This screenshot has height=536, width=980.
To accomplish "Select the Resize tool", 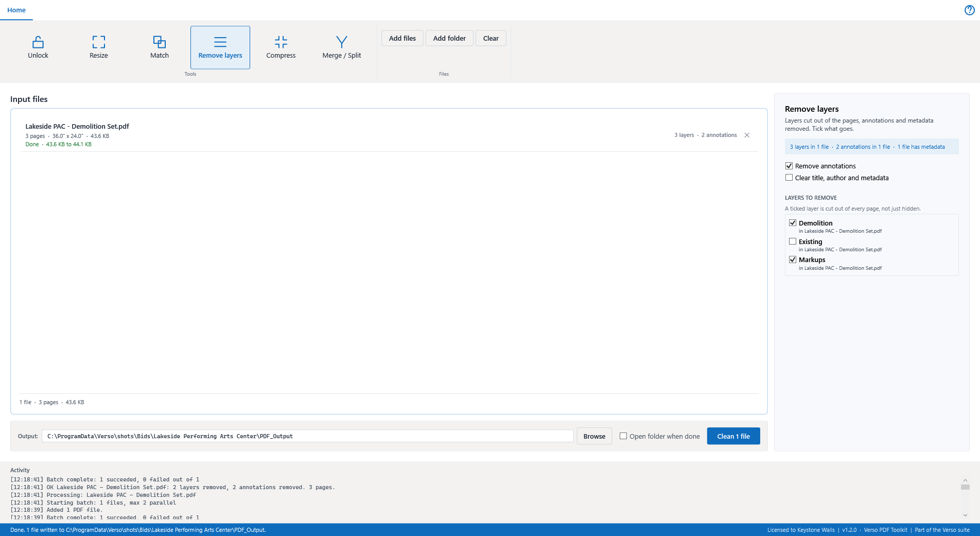I will (99, 47).
